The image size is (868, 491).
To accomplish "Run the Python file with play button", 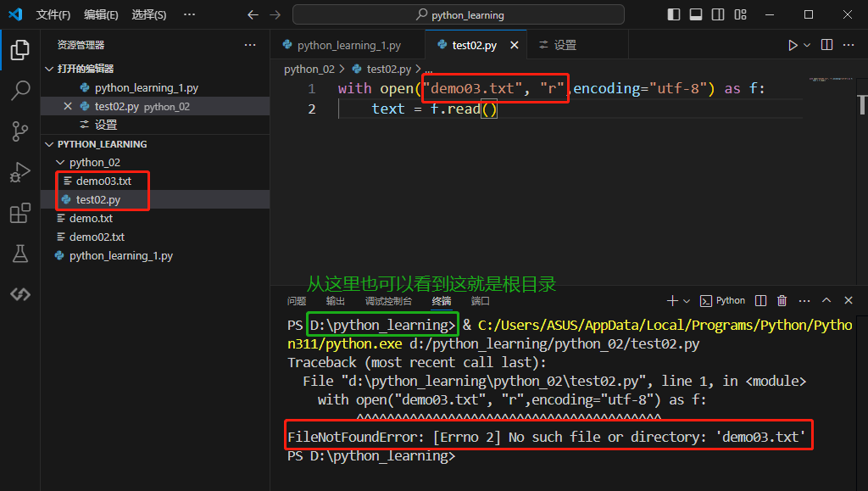I will 793,45.
